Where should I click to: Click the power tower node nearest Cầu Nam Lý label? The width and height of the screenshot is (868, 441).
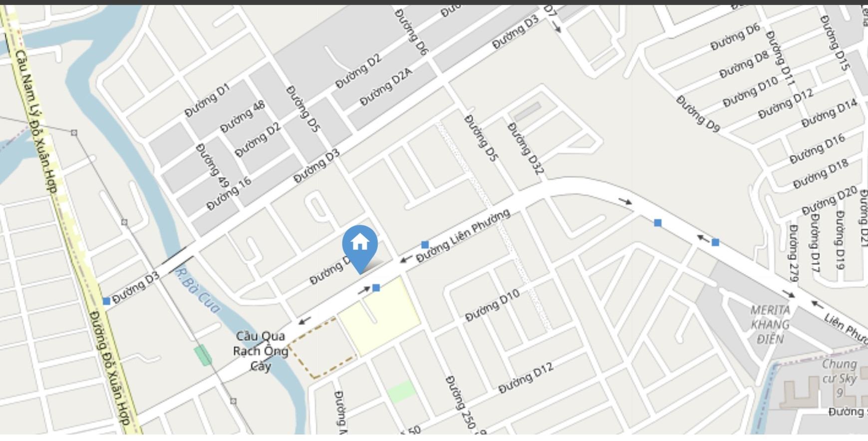point(74,133)
